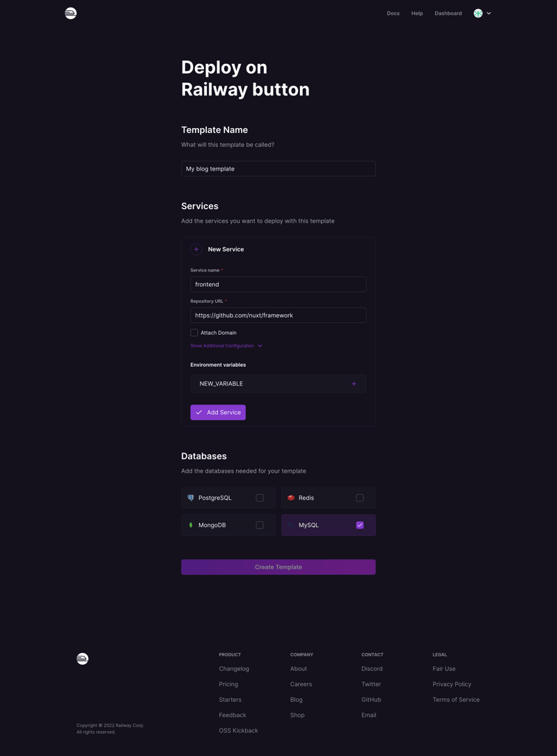Expand Show Additional Configuration
The height and width of the screenshot is (756, 557).
click(x=223, y=345)
